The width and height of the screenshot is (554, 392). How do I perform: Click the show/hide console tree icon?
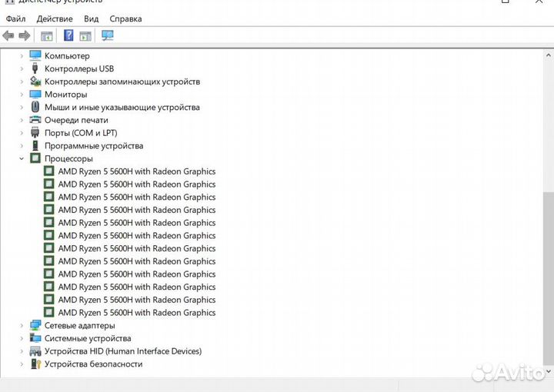[x=47, y=35]
